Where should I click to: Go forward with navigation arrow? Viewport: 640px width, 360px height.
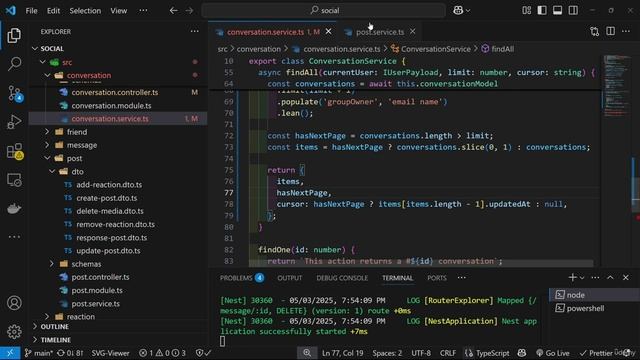point(189,11)
